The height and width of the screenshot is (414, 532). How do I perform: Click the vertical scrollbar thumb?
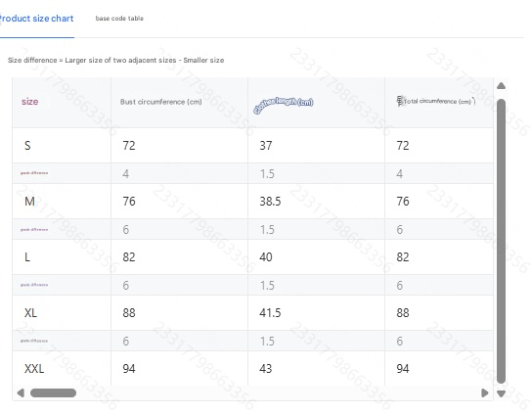[x=501, y=241]
